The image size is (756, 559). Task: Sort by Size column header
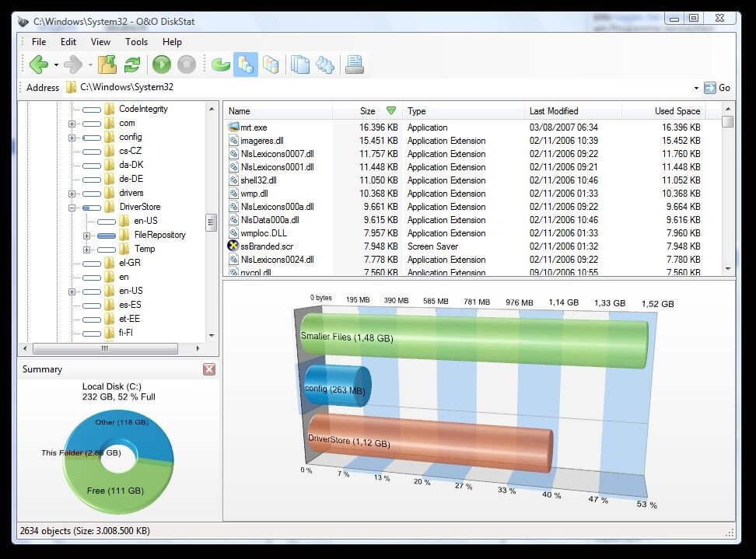click(x=367, y=111)
